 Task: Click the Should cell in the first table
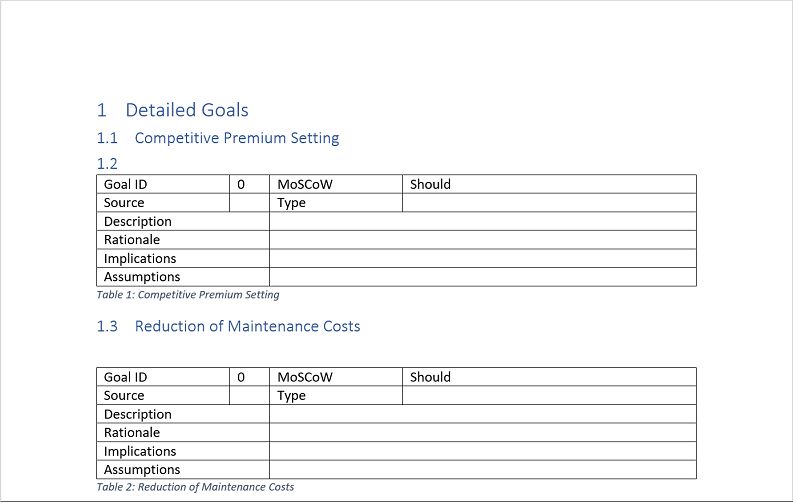(549, 185)
